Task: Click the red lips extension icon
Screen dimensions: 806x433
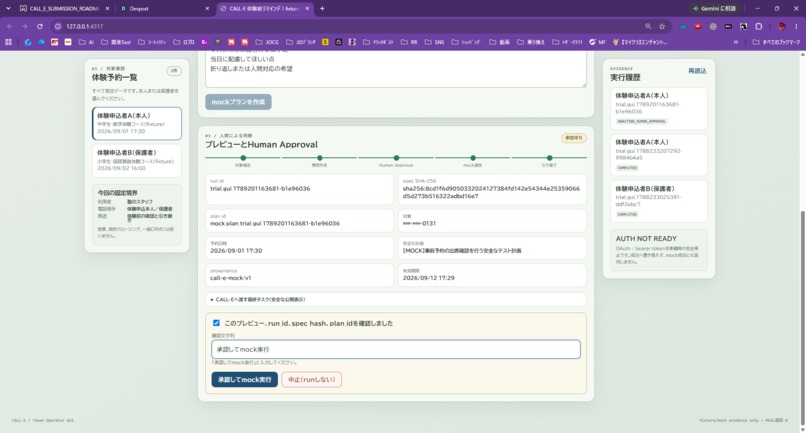Action: click(698, 26)
